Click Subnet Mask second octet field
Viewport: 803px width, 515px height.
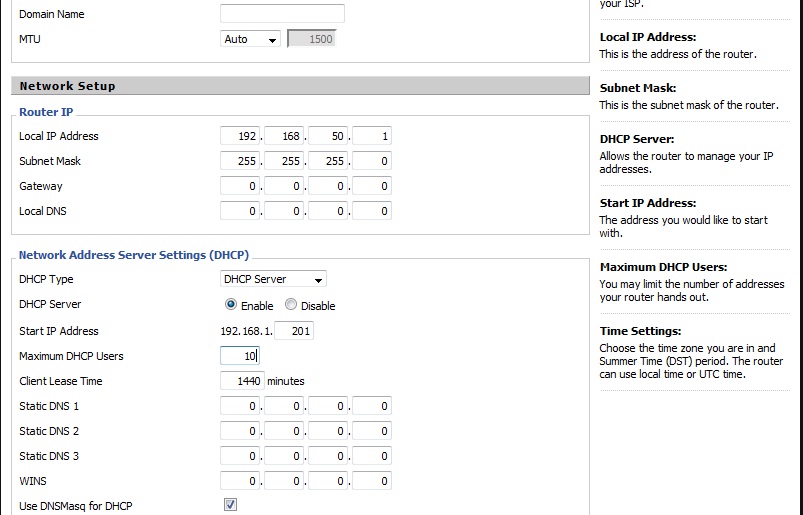point(284,161)
